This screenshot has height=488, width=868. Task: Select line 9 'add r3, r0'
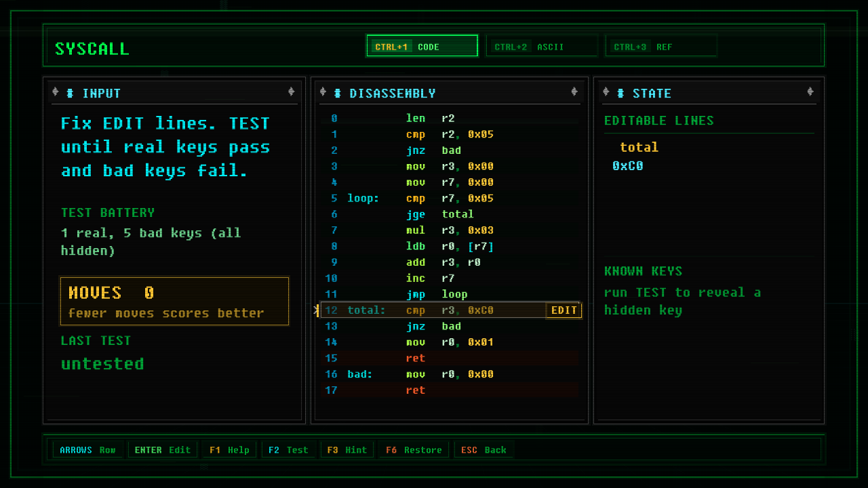click(450, 262)
